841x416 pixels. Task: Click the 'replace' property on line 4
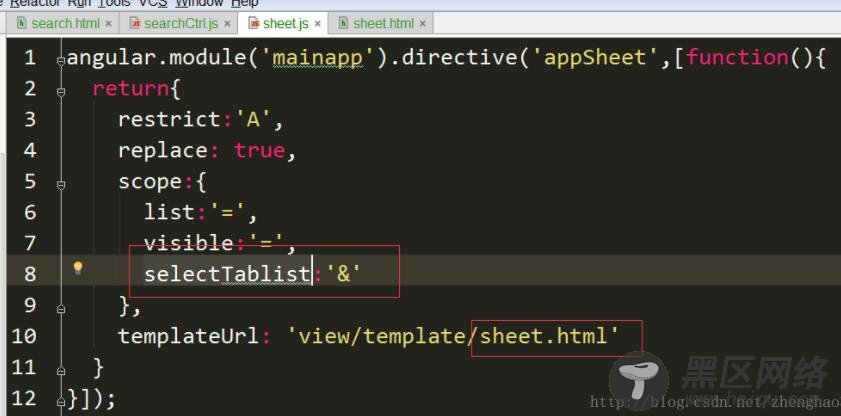coord(163,151)
